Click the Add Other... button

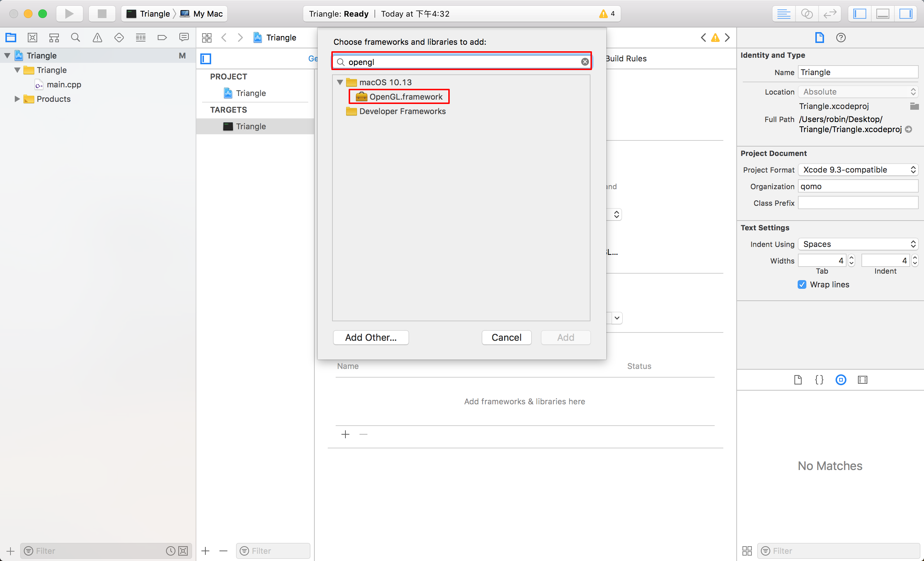(371, 338)
